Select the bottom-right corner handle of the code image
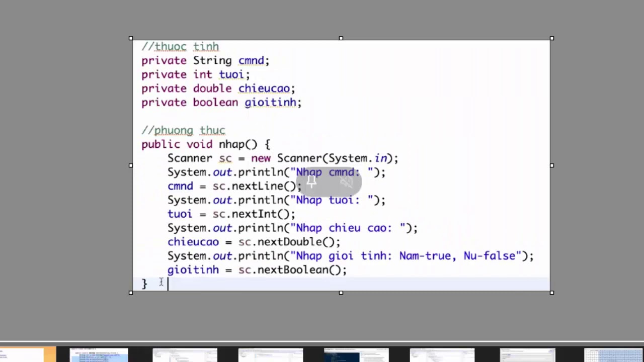The width and height of the screenshot is (644, 362). coord(552,292)
